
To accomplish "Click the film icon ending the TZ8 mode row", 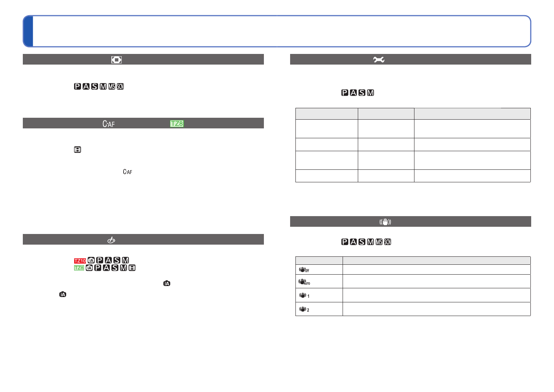I will (132, 268).
